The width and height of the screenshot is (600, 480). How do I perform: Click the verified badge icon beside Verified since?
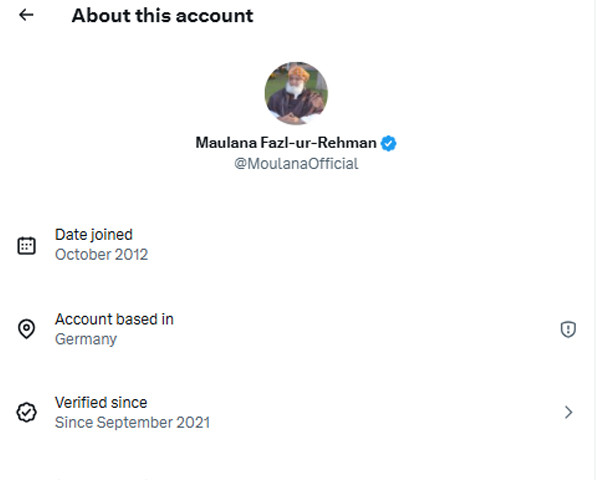point(27,412)
